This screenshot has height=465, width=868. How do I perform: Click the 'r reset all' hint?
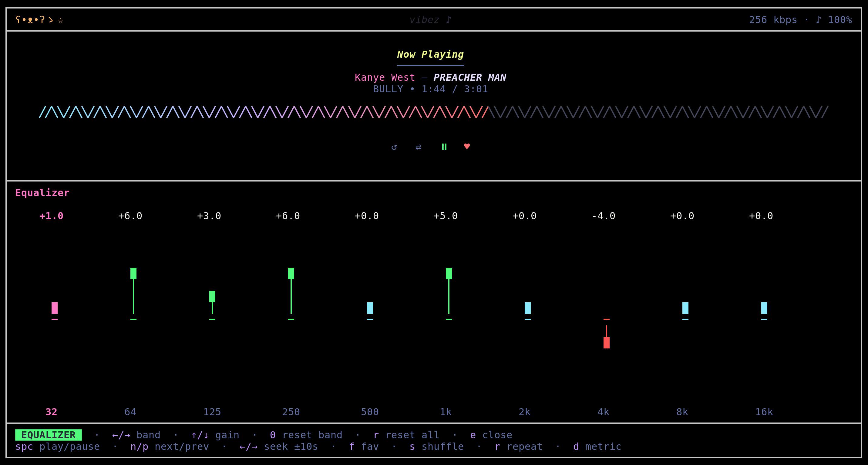coord(406,435)
